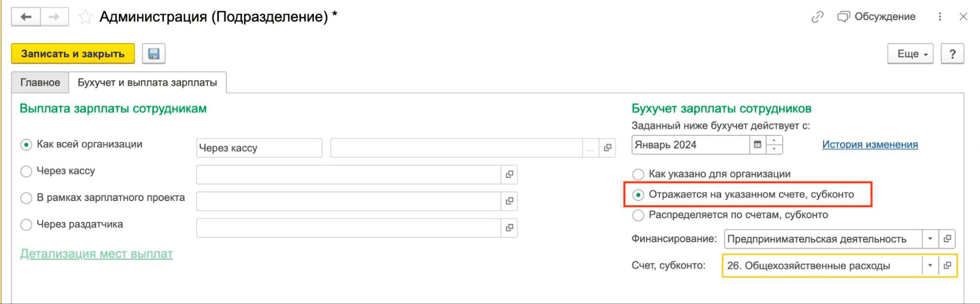Viewport: 980px width, 304px height.
Task: Copy link using the chain icon
Action: point(817,17)
